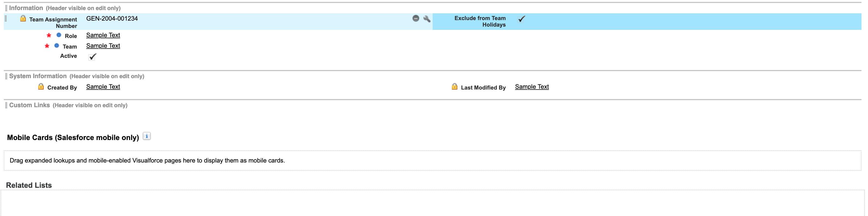
Task: Open the Role Sample Text link
Action: 103,35
